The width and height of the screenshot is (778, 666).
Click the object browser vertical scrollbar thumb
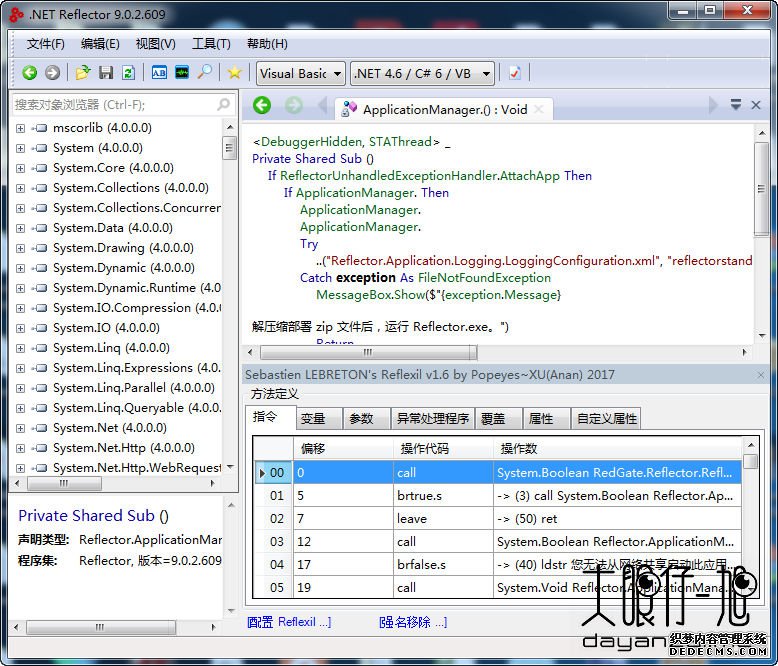(x=229, y=148)
